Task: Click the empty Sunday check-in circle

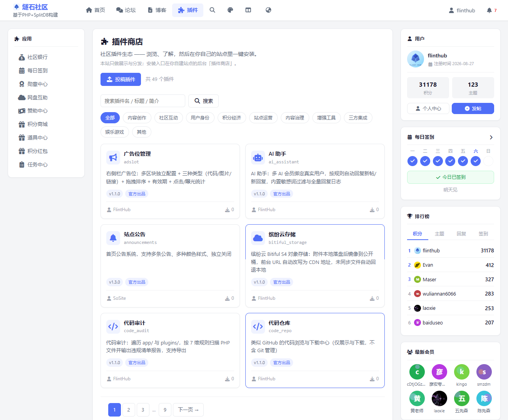Action: (x=488, y=161)
